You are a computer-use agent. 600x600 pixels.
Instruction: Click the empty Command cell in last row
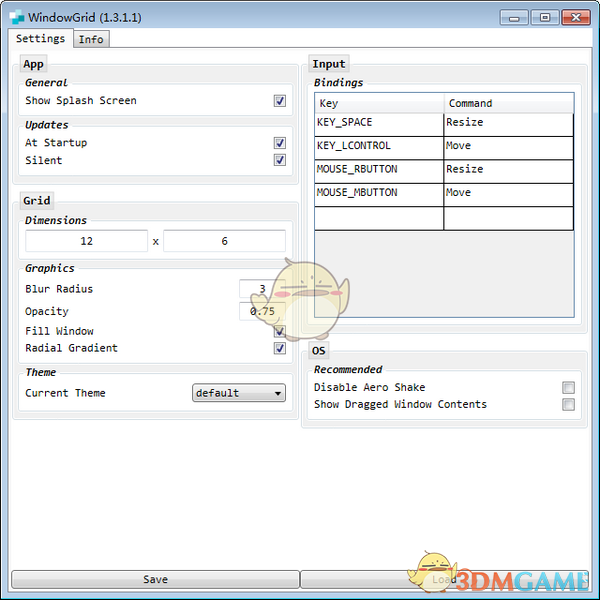[509, 218]
